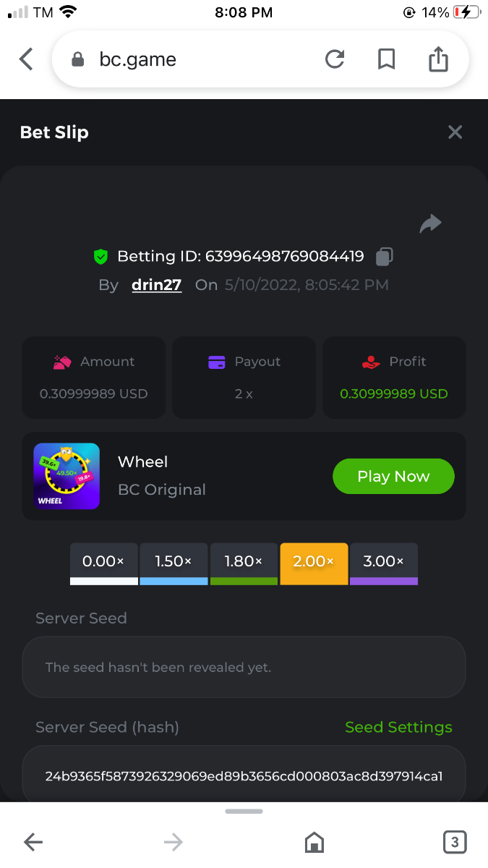Screen dimensions: 488x868
Task: Choose the 2.00× orange multiplier
Action: (x=314, y=563)
